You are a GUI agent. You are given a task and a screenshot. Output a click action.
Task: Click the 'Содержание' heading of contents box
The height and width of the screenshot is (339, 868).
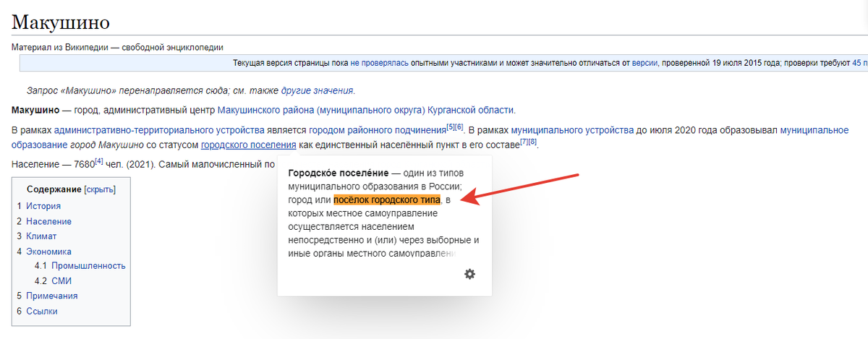coord(54,189)
